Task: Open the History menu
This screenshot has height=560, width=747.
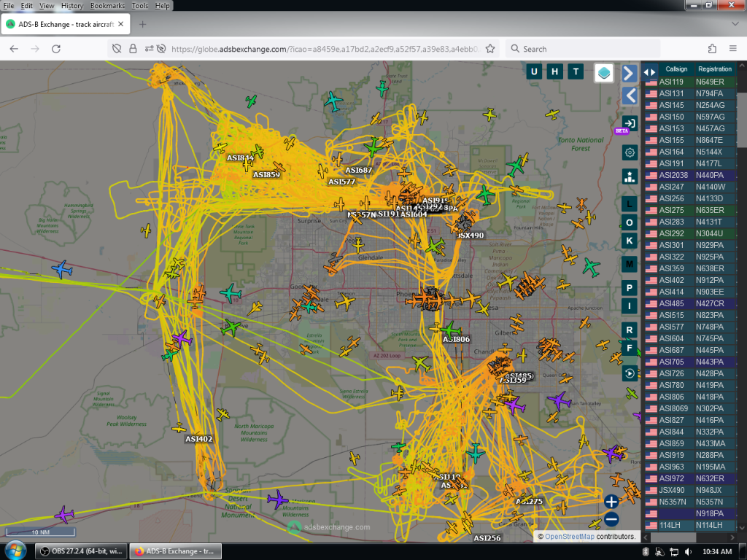Action: [x=72, y=6]
